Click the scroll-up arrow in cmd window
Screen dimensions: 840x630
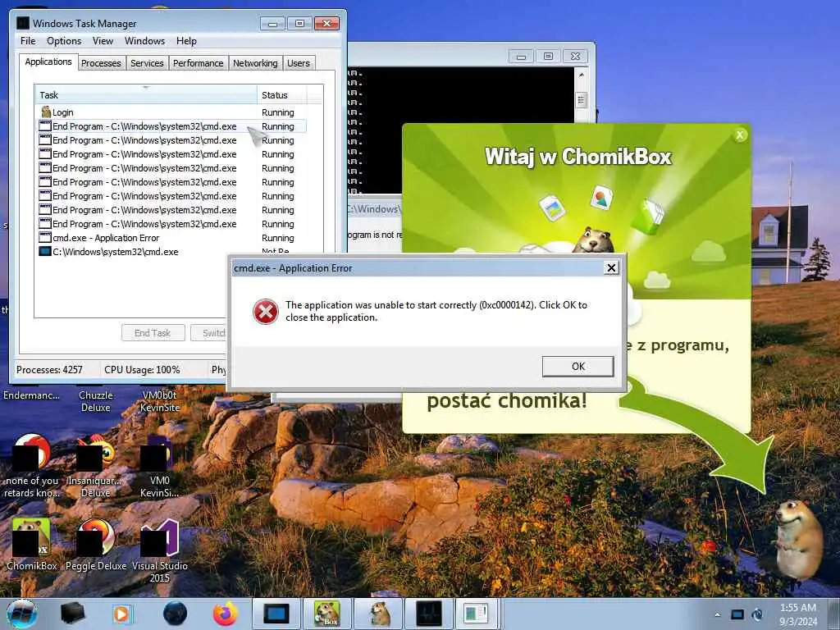[582, 75]
